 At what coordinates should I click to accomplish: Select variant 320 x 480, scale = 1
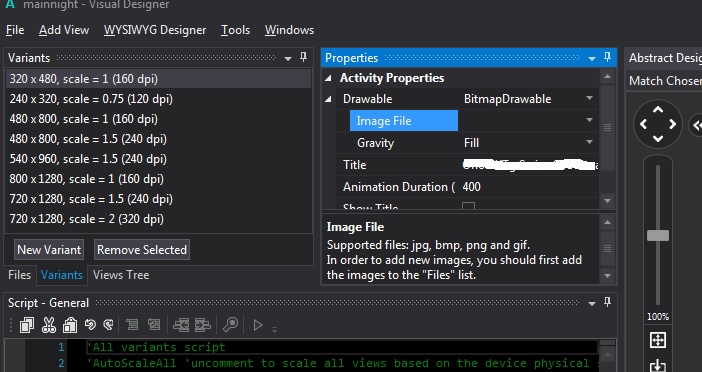pos(158,79)
